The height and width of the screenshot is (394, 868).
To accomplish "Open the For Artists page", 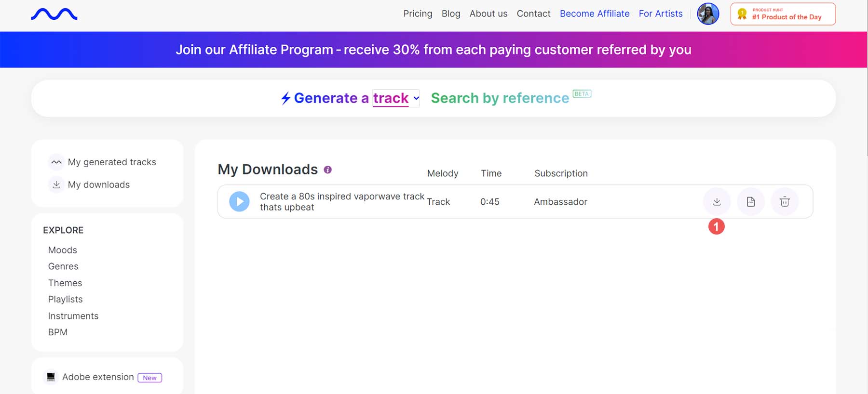I will pyautogui.click(x=660, y=13).
